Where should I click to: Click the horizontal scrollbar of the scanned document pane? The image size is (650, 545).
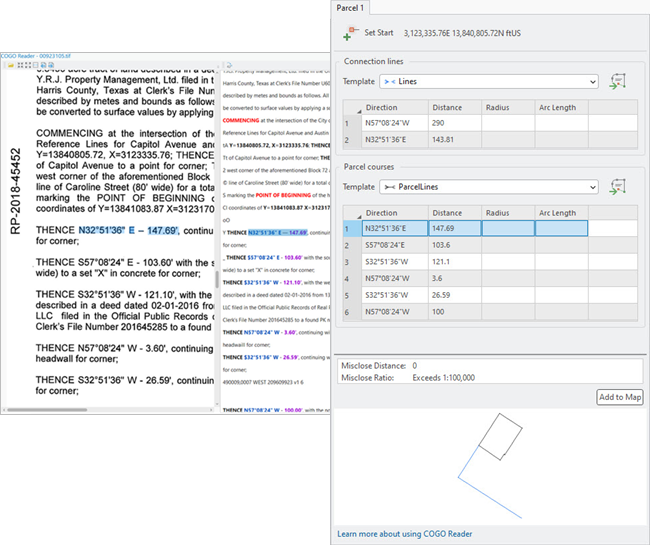click(x=47, y=410)
